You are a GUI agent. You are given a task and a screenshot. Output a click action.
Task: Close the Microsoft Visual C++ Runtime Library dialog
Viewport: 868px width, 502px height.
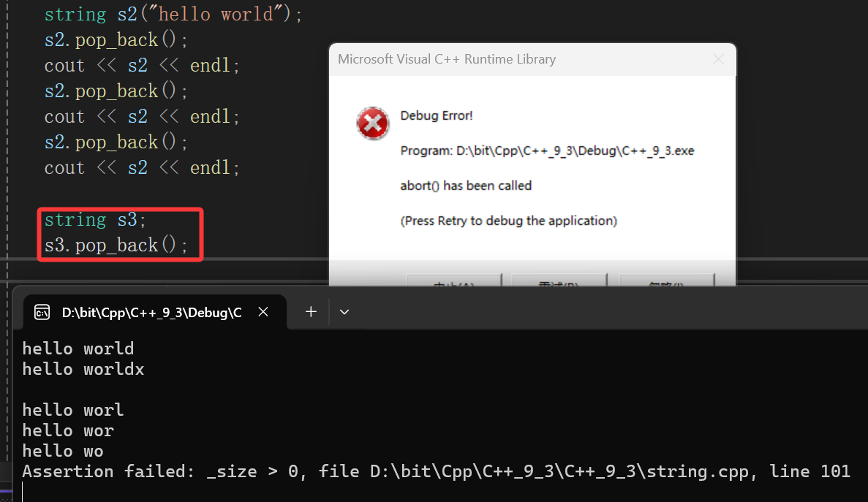(x=719, y=59)
